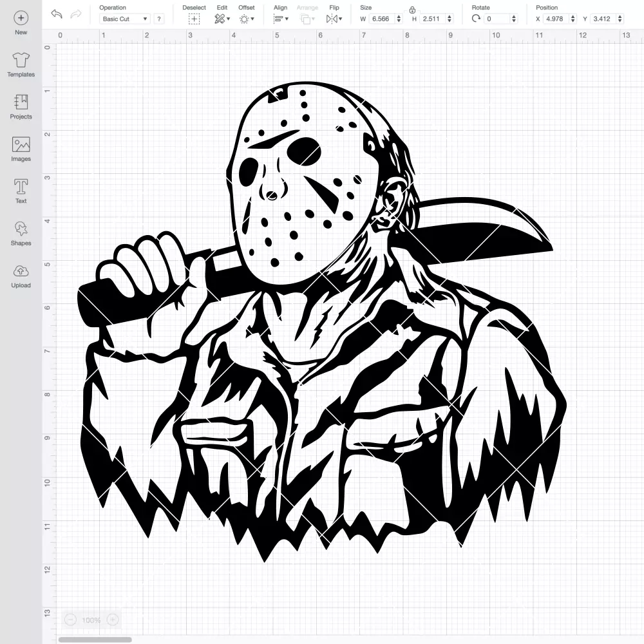Click the Height size input field
644x644 pixels.
[433, 19]
